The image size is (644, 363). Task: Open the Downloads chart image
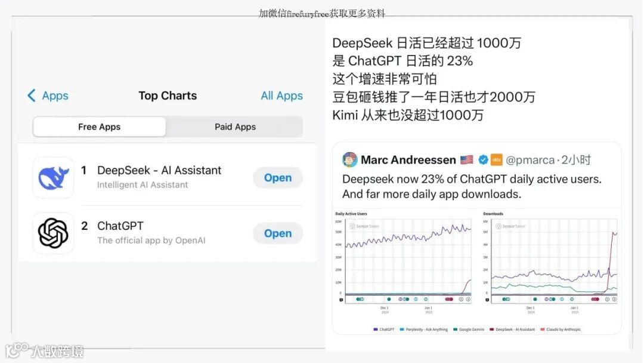click(x=550, y=263)
